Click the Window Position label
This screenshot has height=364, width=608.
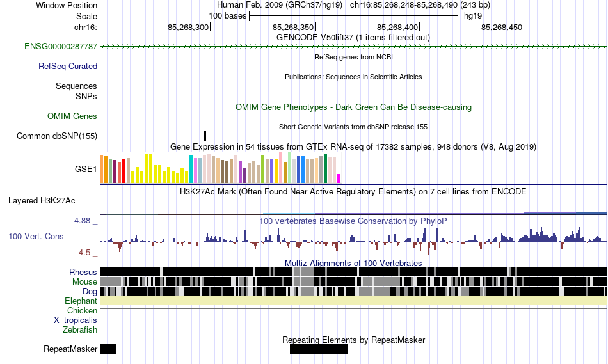67,5
